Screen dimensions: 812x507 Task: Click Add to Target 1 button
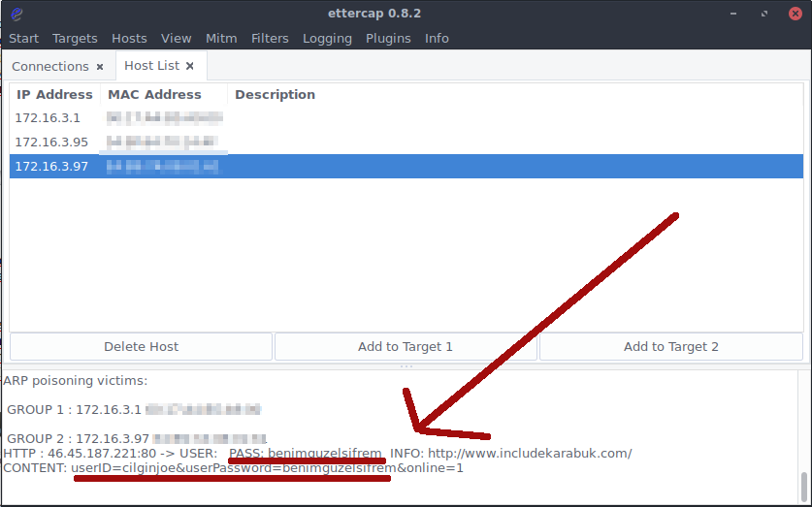pos(405,346)
